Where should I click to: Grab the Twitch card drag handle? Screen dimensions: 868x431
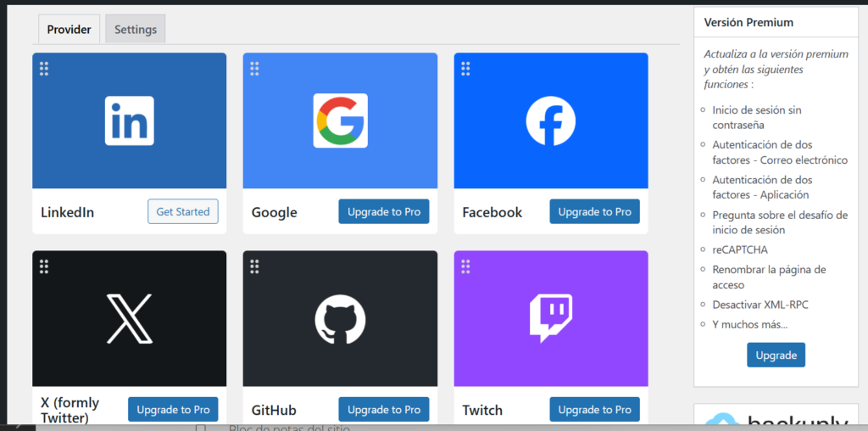pyautogui.click(x=465, y=266)
